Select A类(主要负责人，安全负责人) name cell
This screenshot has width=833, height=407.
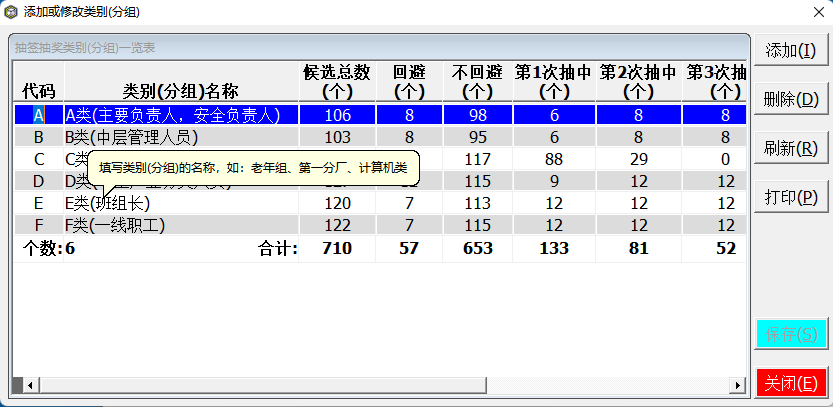181,115
